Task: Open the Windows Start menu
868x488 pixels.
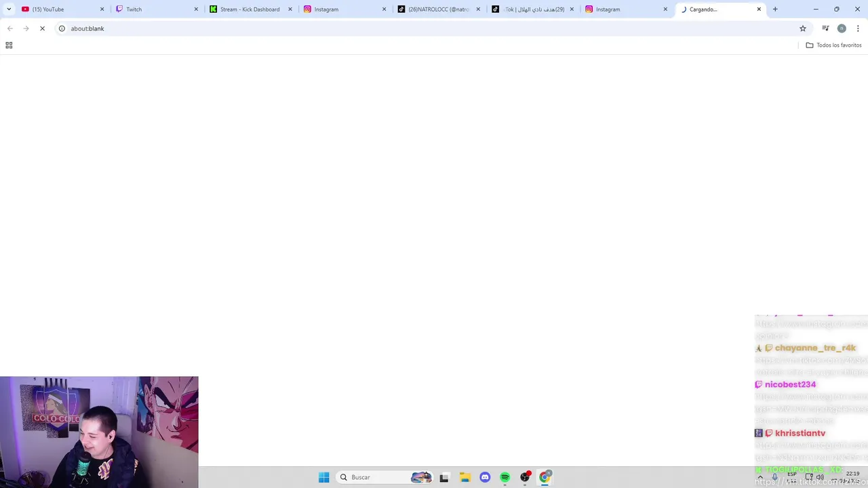Action: coord(324,477)
